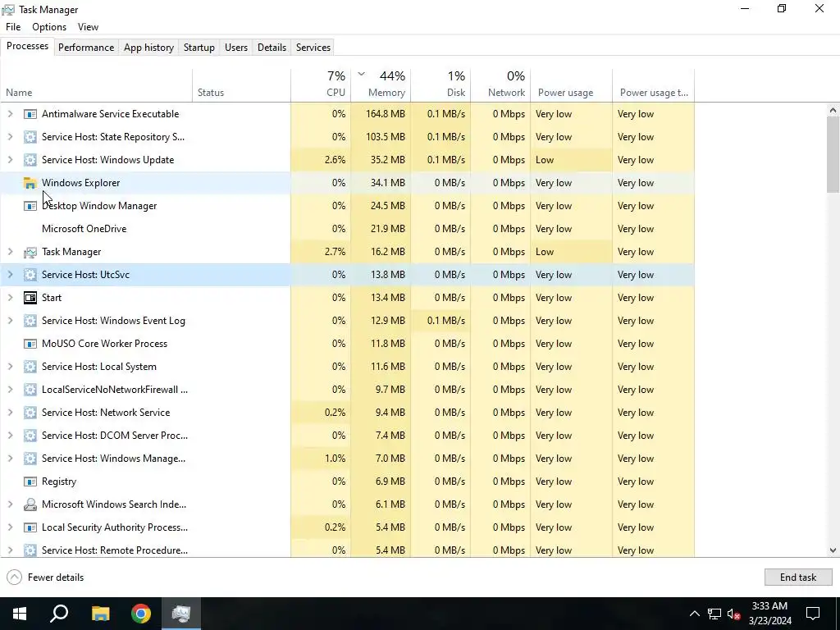Click the Service Host: Windows Update gear icon
The width and height of the screenshot is (840, 630).
(x=30, y=160)
